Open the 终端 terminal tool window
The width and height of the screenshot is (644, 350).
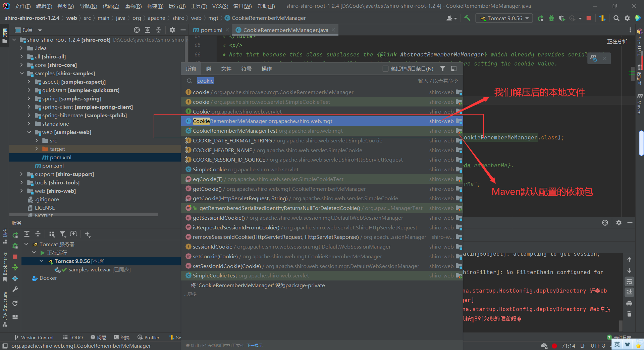[x=122, y=337]
